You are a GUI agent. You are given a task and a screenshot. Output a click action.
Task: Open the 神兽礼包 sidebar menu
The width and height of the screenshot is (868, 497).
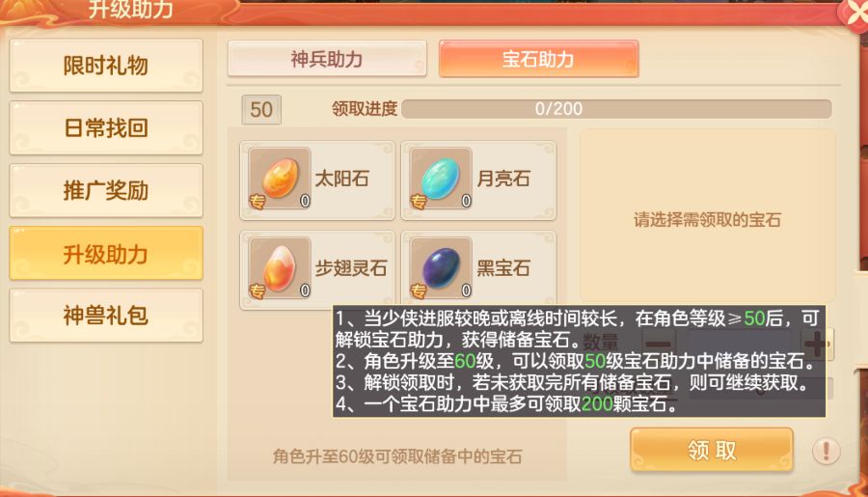[x=106, y=316]
